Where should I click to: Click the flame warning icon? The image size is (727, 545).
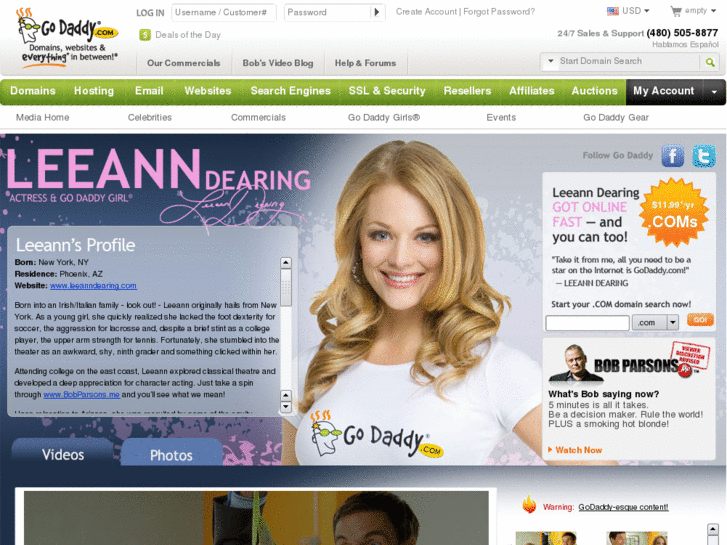click(529, 505)
